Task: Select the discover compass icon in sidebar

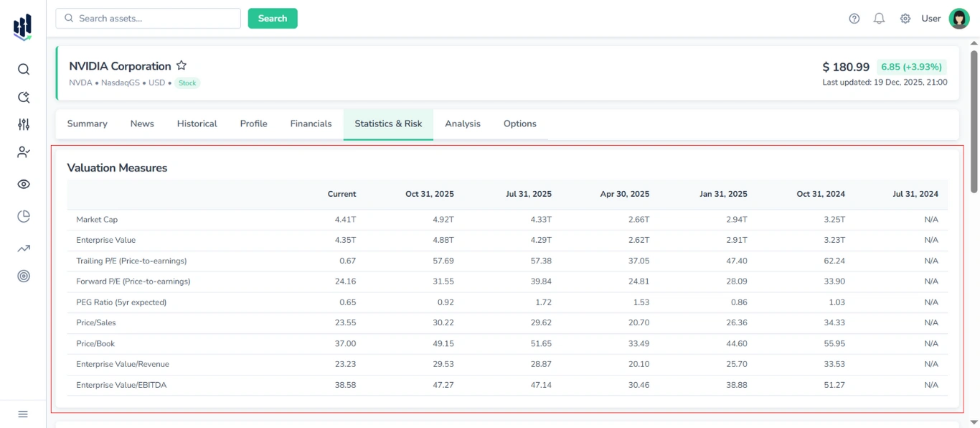Action: [x=23, y=96]
